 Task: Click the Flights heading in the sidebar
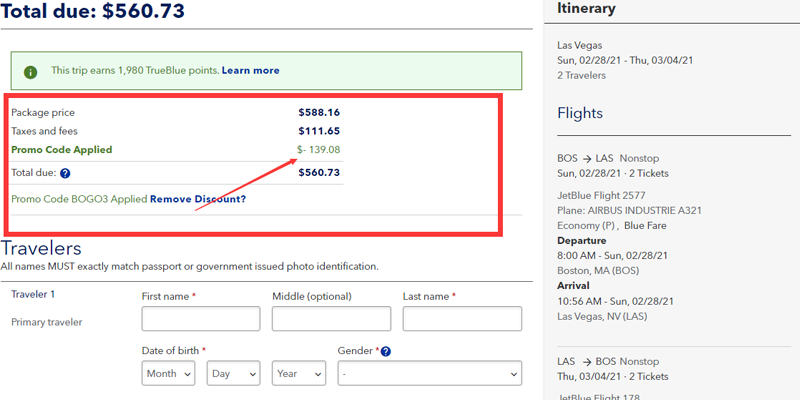pyautogui.click(x=580, y=113)
